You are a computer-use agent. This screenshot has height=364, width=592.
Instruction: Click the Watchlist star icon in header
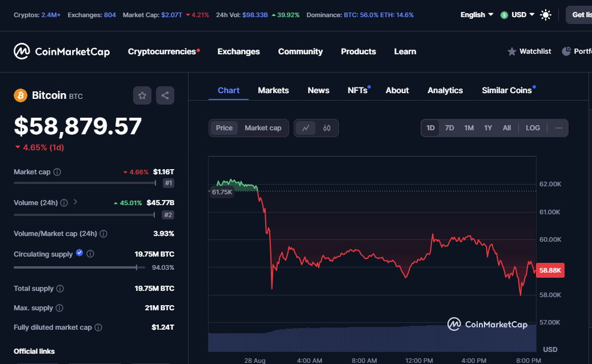[x=512, y=51]
